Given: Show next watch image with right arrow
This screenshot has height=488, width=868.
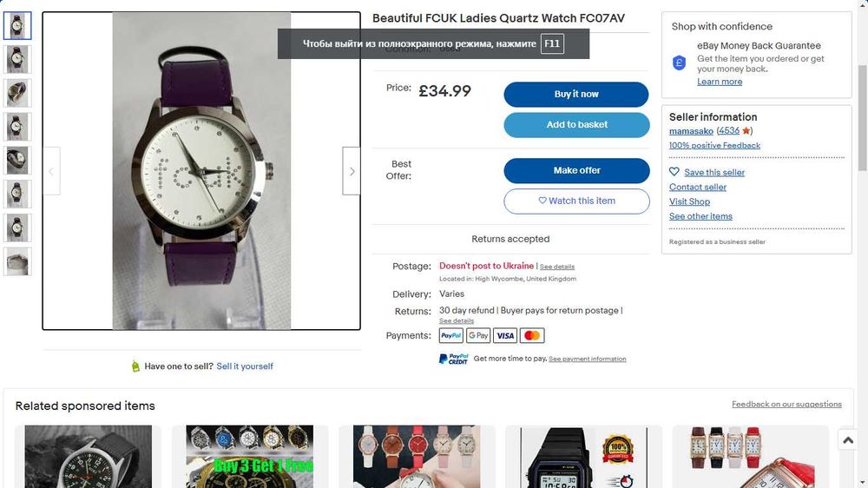Looking at the screenshot, I should point(352,171).
